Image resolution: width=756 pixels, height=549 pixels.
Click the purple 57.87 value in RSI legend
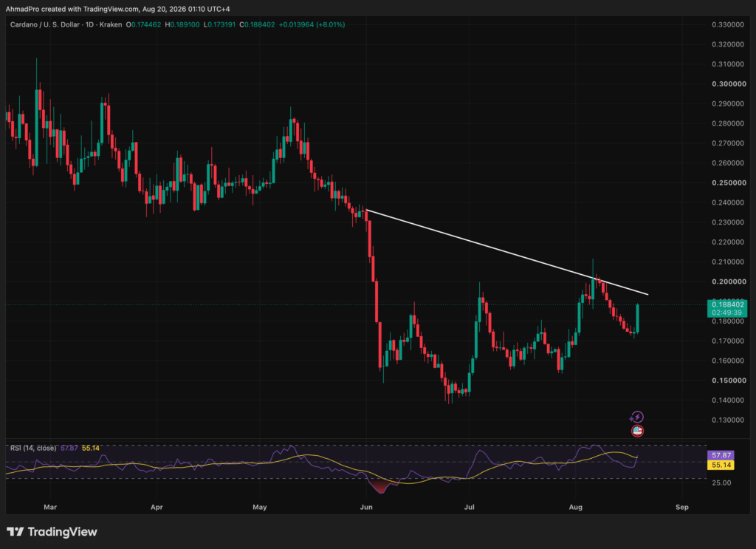(x=69, y=449)
